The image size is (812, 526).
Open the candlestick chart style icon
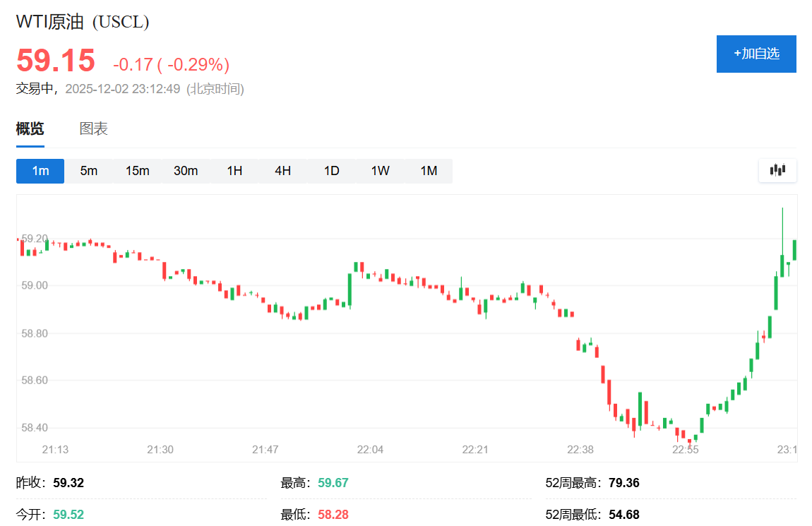[x=777, y=171]
